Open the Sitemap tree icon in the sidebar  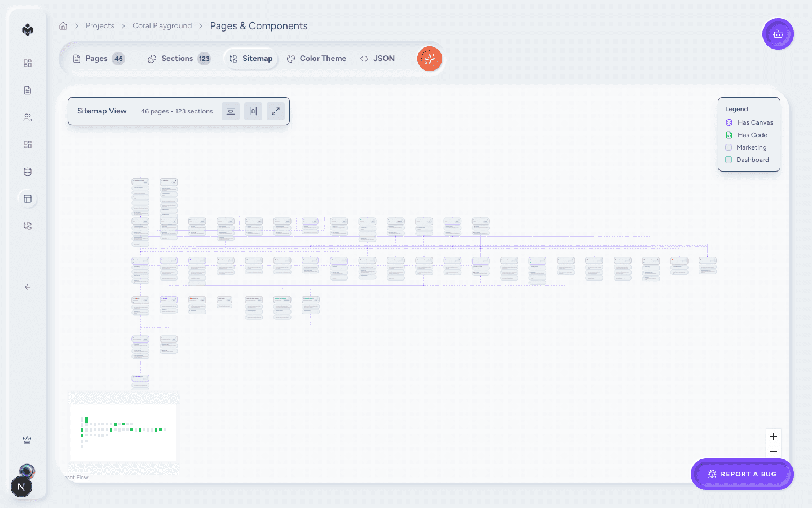coord(27,225)
